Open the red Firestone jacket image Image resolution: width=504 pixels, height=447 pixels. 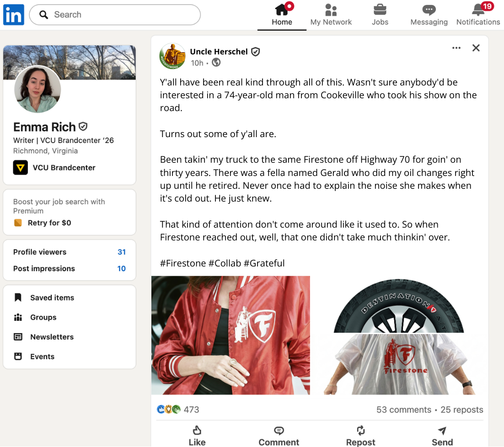coord(231,335)
